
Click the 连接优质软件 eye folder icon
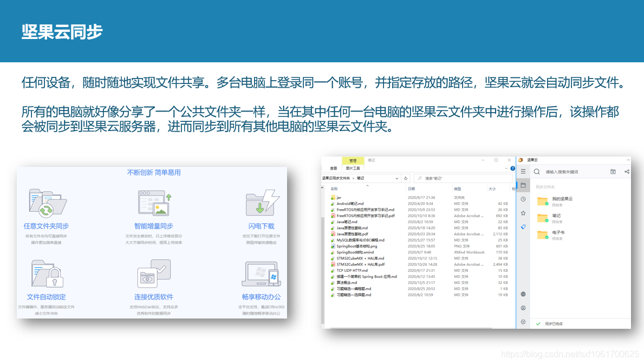tap(154, 273)
